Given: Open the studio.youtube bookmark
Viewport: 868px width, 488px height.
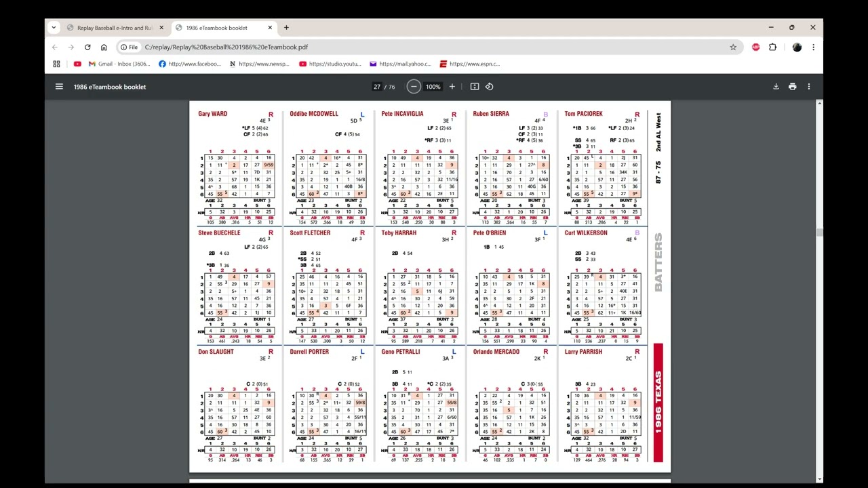Looking at the screenshot, I should click(x=330, y=64).
